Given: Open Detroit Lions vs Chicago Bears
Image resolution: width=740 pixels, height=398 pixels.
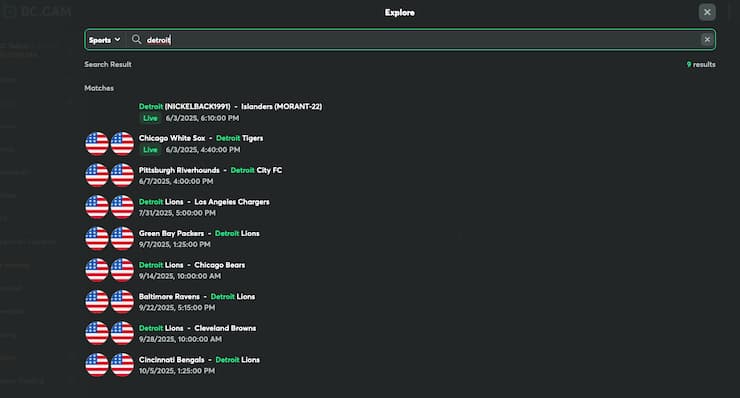Looking at the screenshot, I should pos(192,265).
